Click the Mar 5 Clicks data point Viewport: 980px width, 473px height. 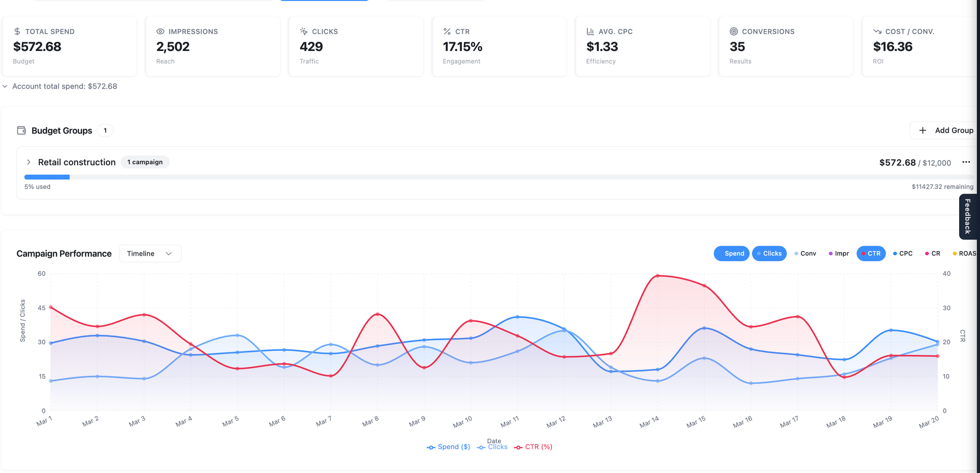[237, 335]
